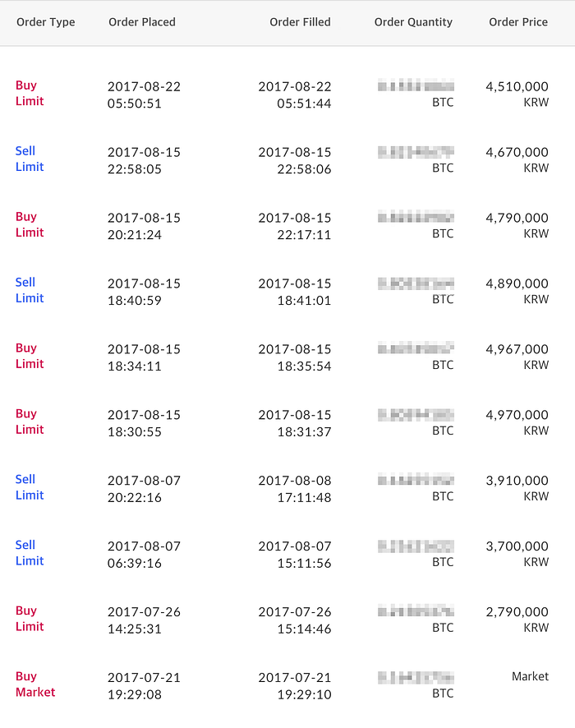
Task: Click the Order Quantity column header
Action: pyautogui.click(x=413, y=22)
